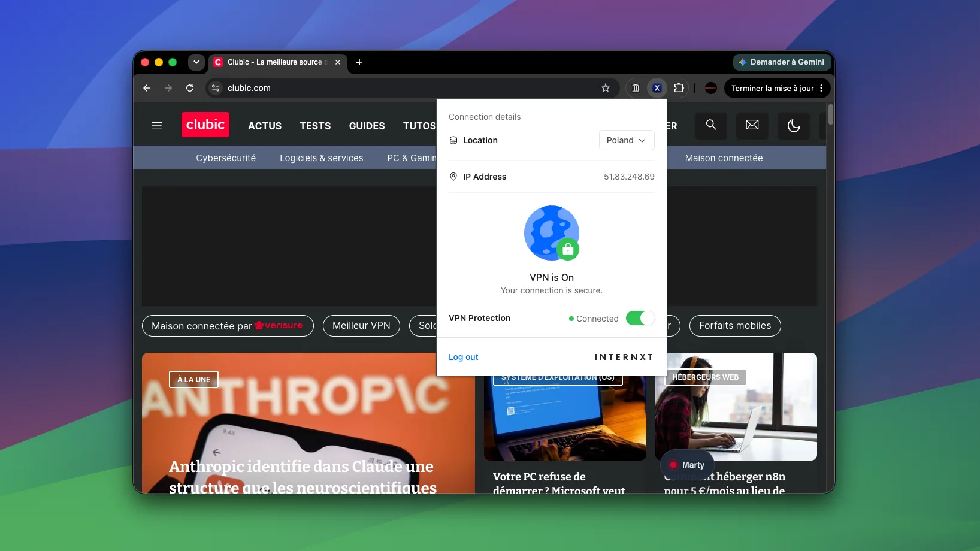
Task: Click the page vertical scrollbar
Action: (x=830, y=114)
